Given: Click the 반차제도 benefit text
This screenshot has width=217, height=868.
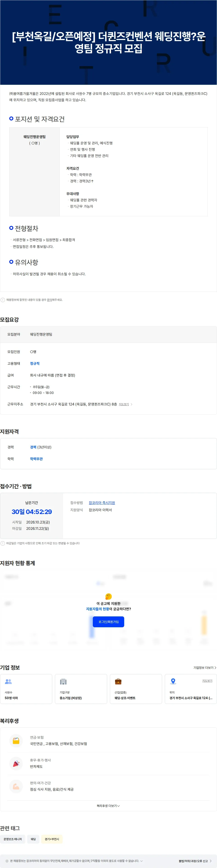Looking at the screenshot, I should click(36, 767).
